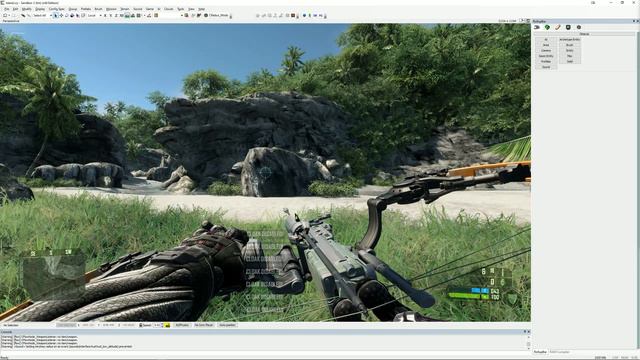Toggle the No Sync Player button

[204, 325]
